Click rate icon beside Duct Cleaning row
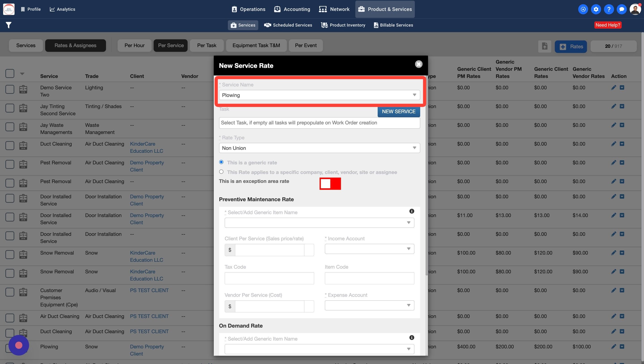 pos(23,146)
